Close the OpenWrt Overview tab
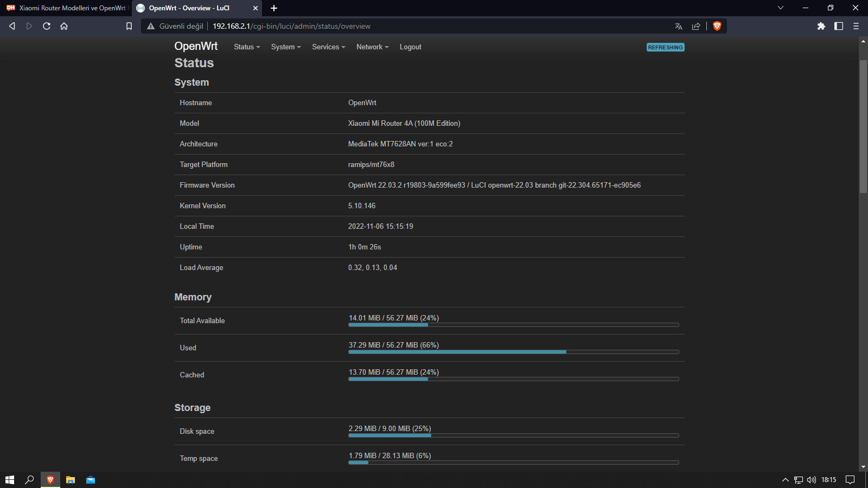This screenshot has width=868, height=488. [x=256, y=8]
